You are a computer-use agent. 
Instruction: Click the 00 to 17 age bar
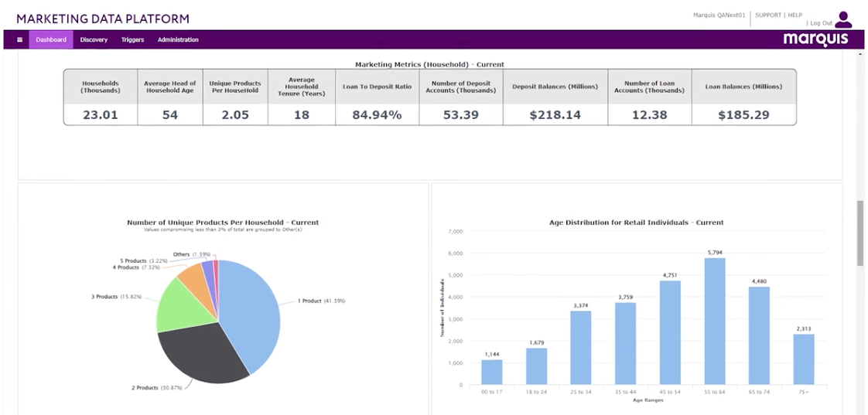(491, 372)
